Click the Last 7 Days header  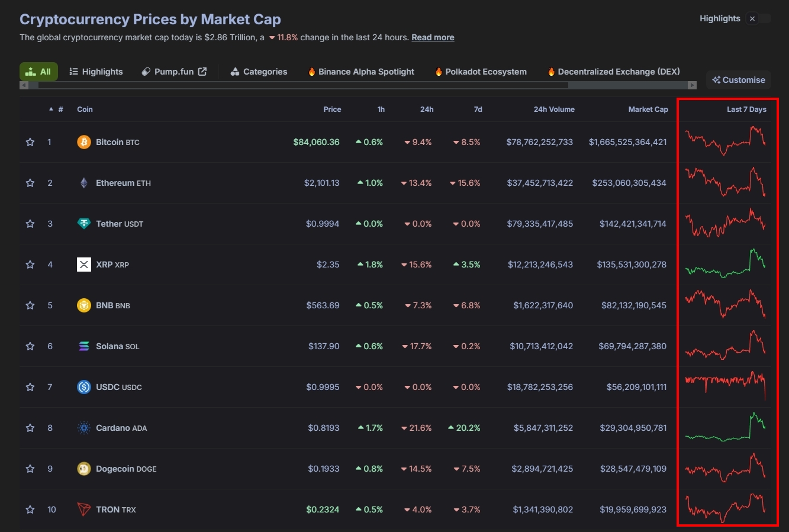(x=746, y=109)
